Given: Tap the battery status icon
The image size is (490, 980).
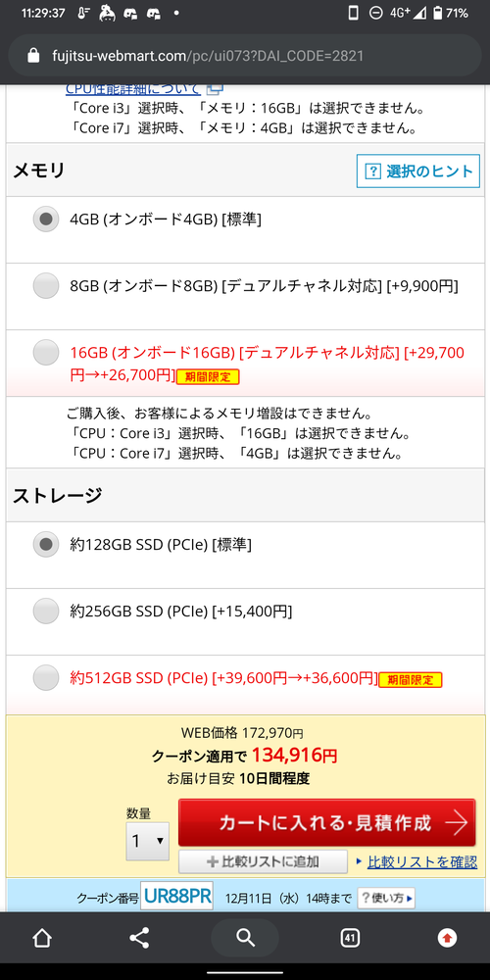Looking at the screenshot, I should tap(437, 13).
